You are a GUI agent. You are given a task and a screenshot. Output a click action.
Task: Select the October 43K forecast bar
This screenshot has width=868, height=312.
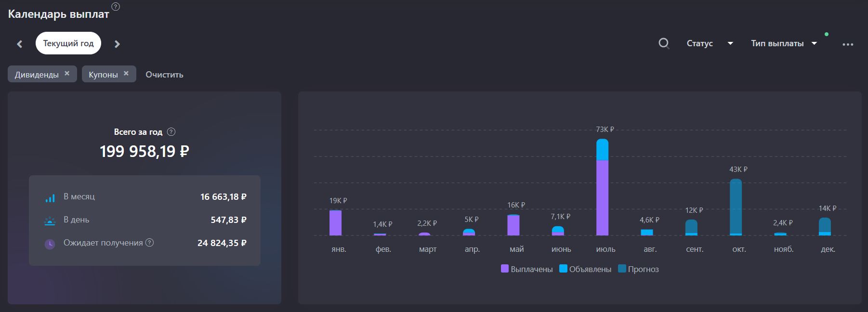(x=736, y=207)
